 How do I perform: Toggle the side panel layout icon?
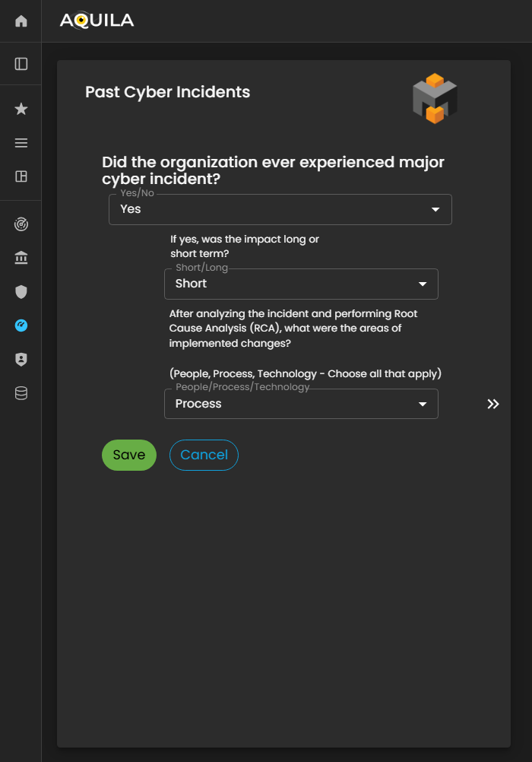click(21, 64)
